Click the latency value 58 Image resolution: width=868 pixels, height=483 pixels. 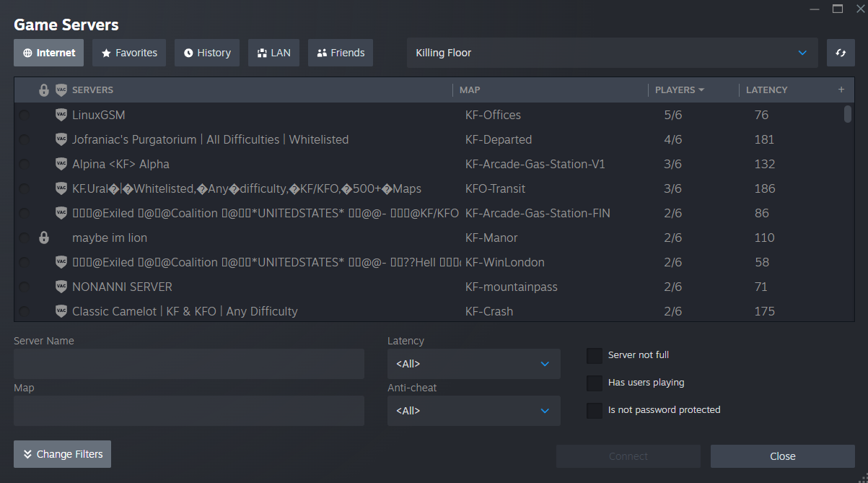(761, 262)
